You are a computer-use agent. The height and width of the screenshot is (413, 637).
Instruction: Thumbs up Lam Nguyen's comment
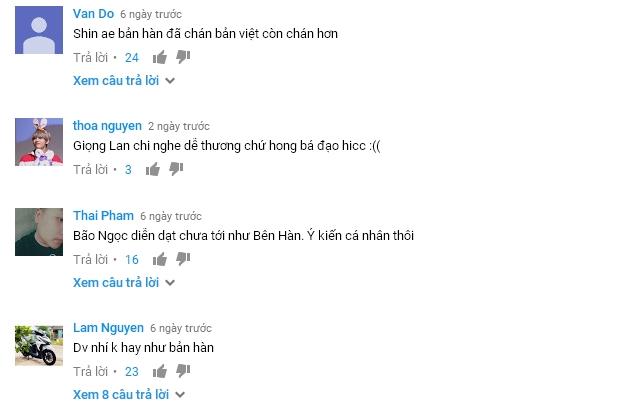pyautogui.click(x=160, y=371)
